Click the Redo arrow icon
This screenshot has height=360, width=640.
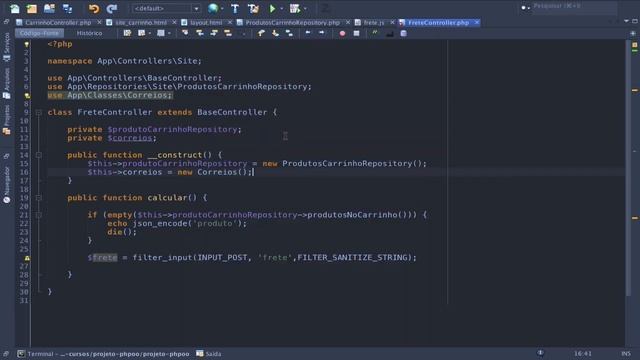click(x=111, y=8)
